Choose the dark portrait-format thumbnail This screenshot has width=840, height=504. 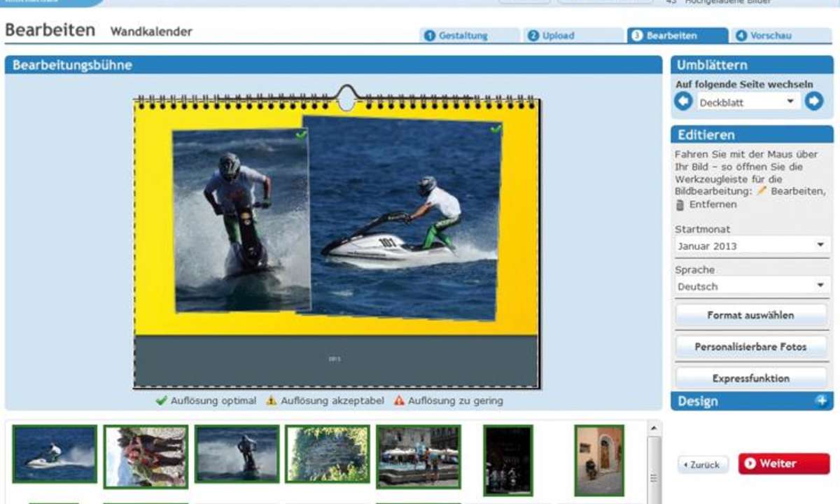pyautogui.click(x=508, y=460)
